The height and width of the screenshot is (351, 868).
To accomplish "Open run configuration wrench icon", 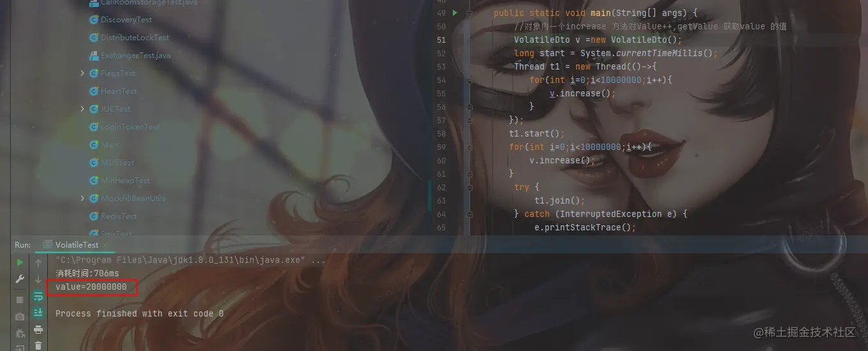I will coord(20,279).
